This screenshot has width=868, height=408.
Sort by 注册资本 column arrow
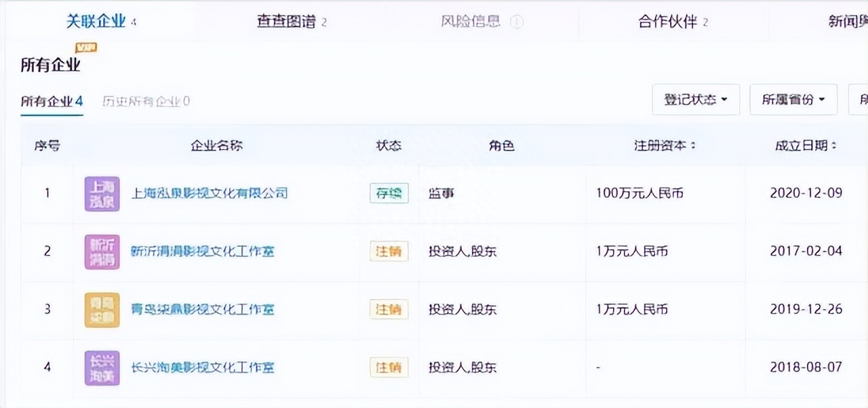tap(692, 146)
